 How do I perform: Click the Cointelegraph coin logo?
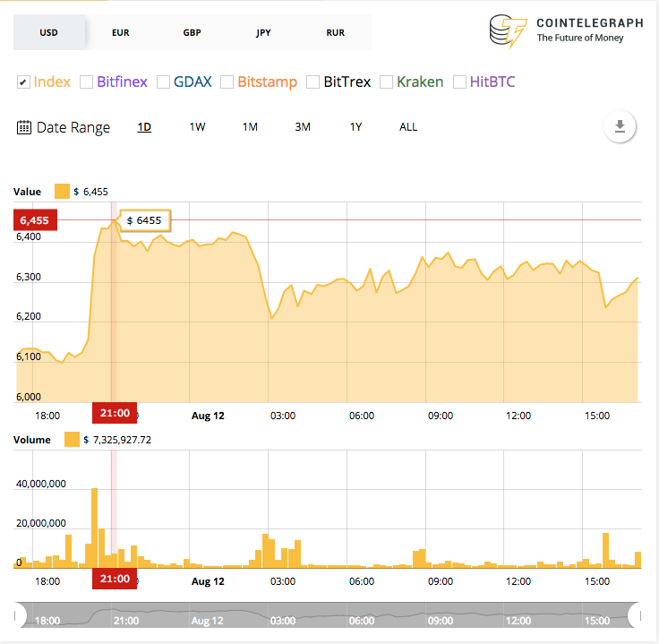pos(508,31)
